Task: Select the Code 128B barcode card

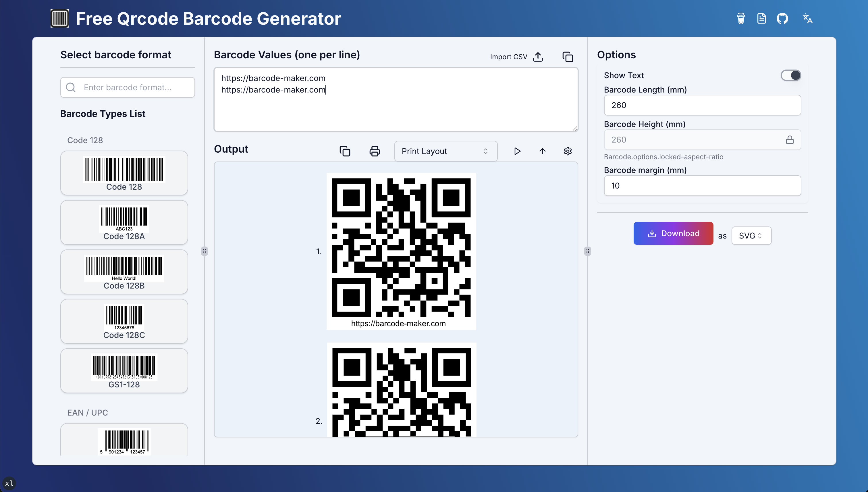Action: tap(124, 272)
